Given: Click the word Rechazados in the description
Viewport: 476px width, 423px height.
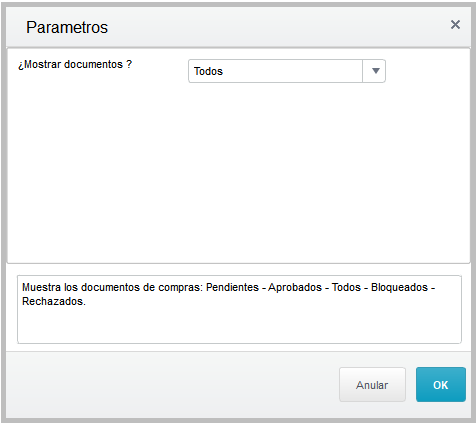Looking at the screenshot, I should 54,301.
